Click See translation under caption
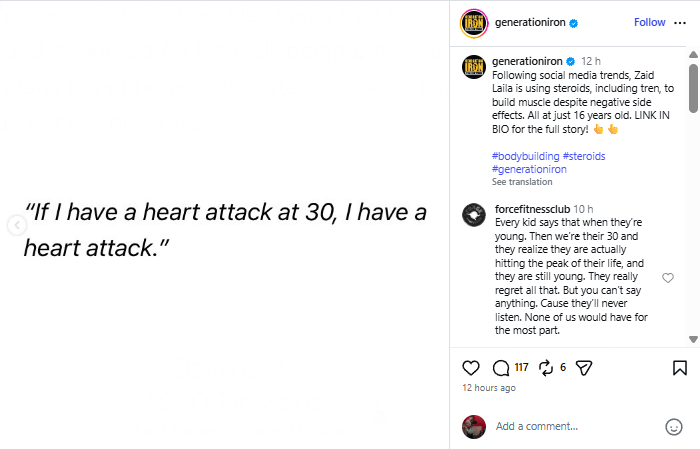Image resolution: width=700 pixels, height=449 pixels. coord(521,182)
